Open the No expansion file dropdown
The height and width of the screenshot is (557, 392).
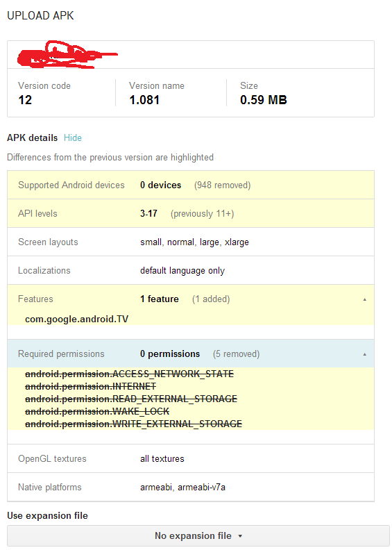coord(198,535)
